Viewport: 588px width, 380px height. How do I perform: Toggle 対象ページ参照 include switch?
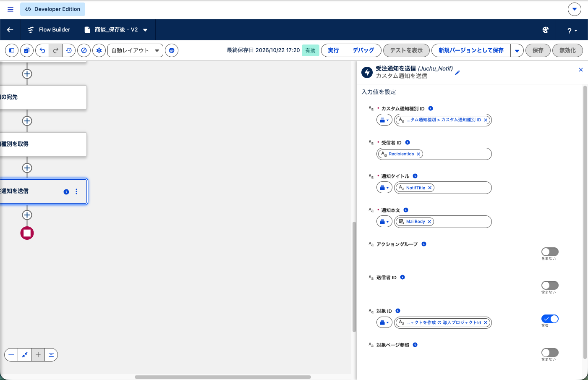(550, 352)
